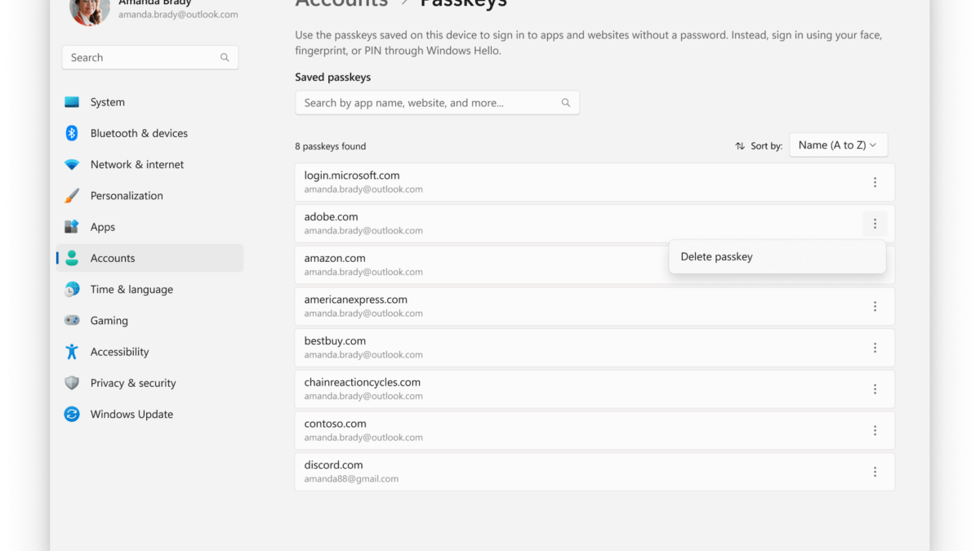Click the 'Saved passkeys' heading

tap(332, 78)
